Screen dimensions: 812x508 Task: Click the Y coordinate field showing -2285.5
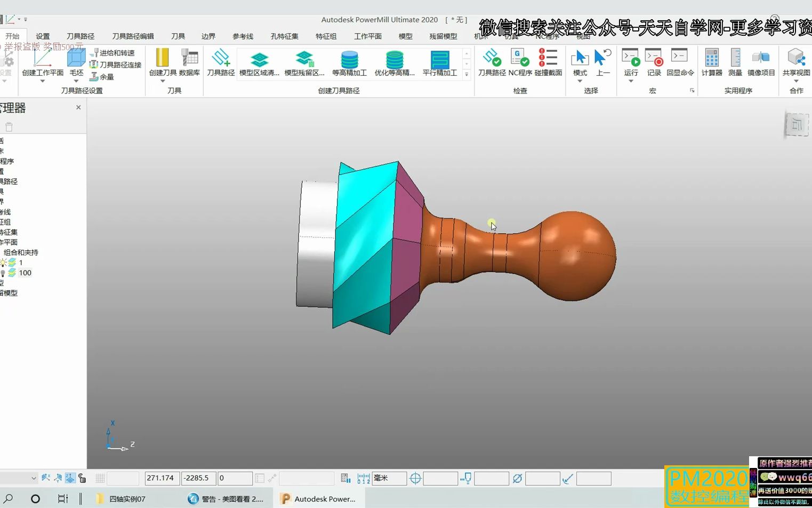pyautogui.click(x=198, y=478)
